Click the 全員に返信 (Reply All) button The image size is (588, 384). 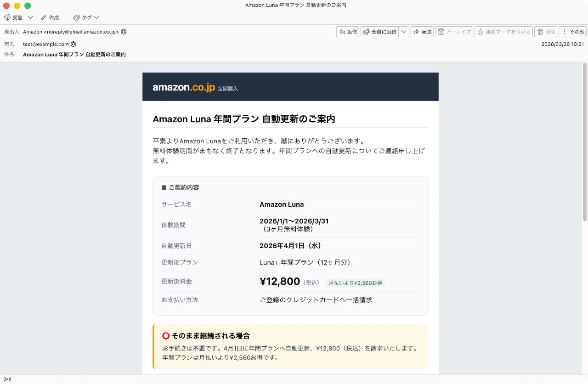click(x=380, y=32)
